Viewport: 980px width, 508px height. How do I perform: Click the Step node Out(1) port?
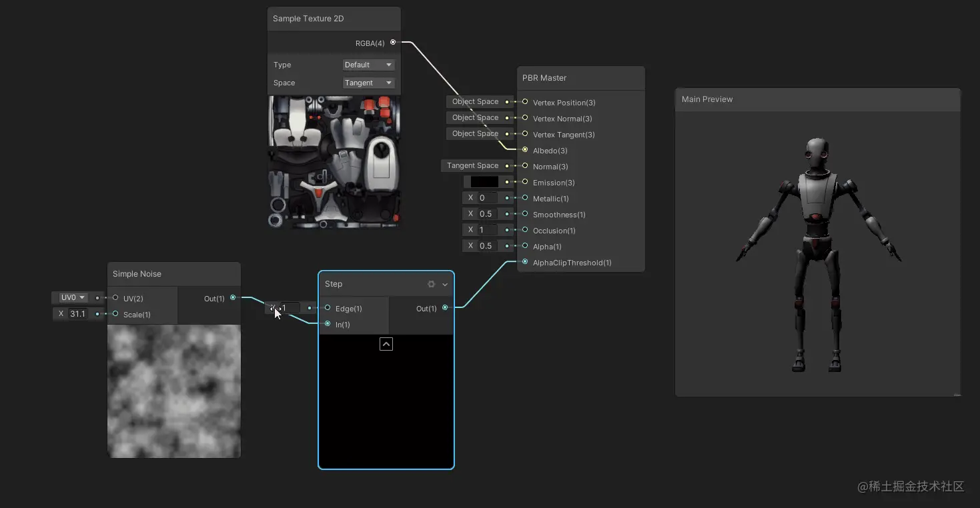445,308
